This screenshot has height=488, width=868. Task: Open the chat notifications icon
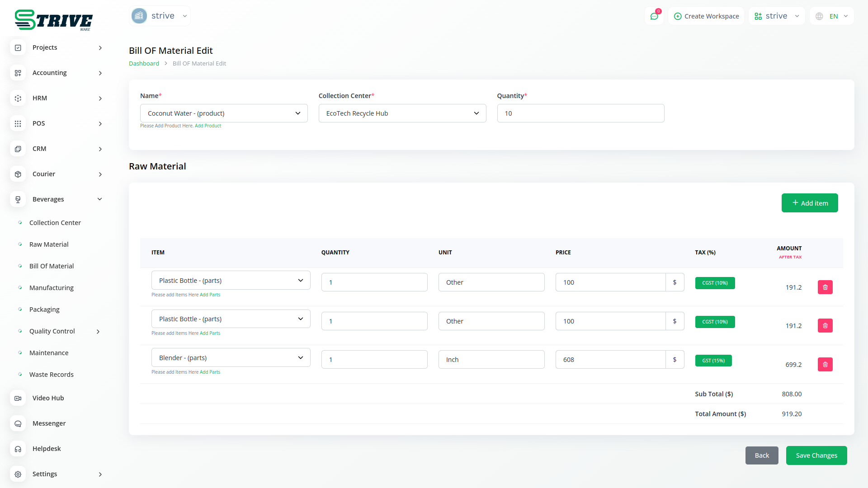[654, 16]
